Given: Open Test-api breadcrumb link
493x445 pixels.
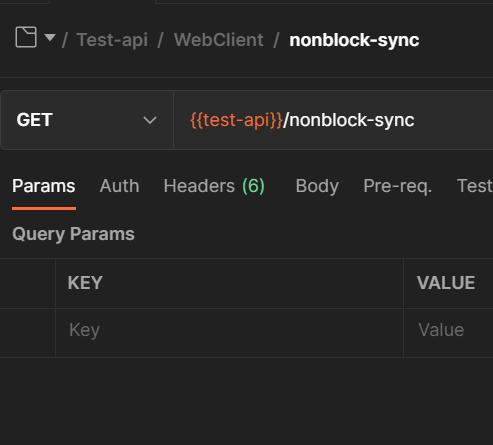Looking at the screenshot, I should 112,40.
